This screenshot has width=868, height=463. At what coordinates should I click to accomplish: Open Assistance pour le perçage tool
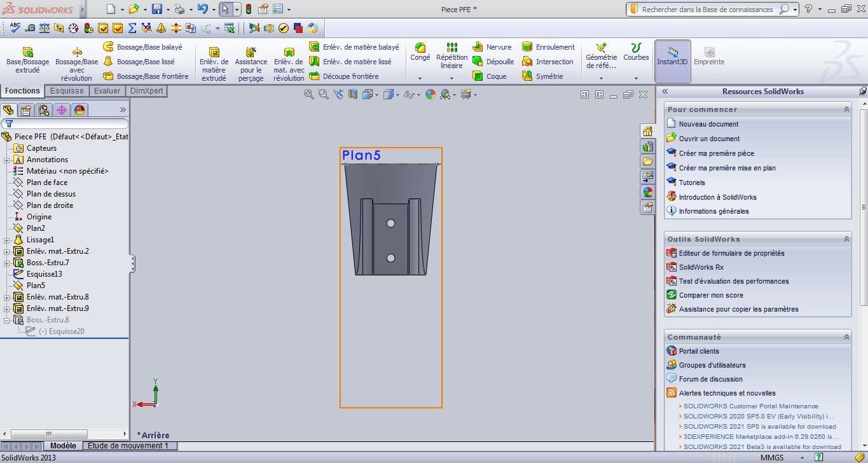point(251,64)
